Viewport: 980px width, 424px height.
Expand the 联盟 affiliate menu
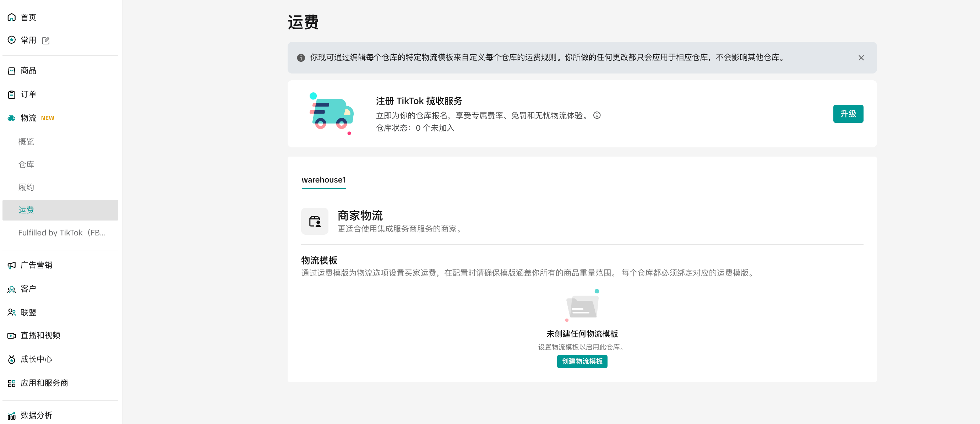coord(28,312)
